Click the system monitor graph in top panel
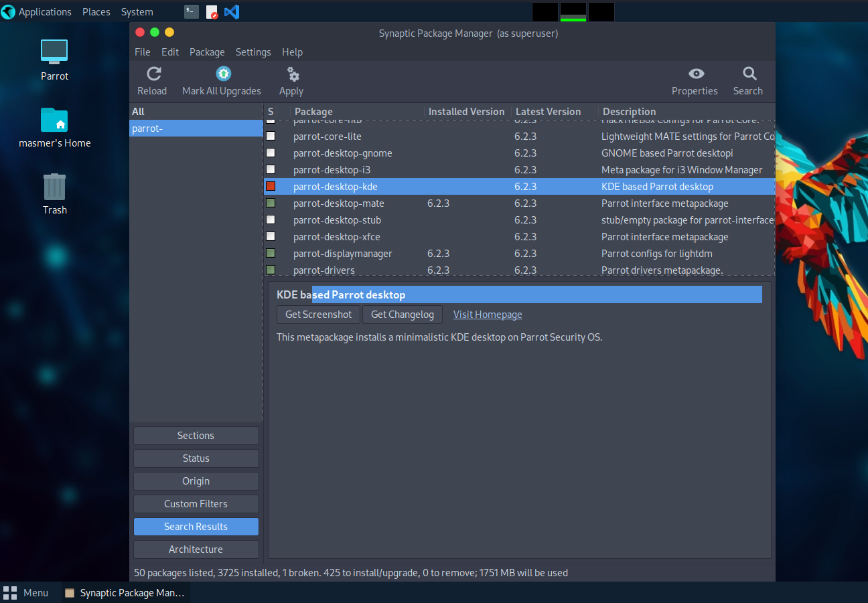Image resolution: width=868 pixels, height=603 pixels. 573,12
